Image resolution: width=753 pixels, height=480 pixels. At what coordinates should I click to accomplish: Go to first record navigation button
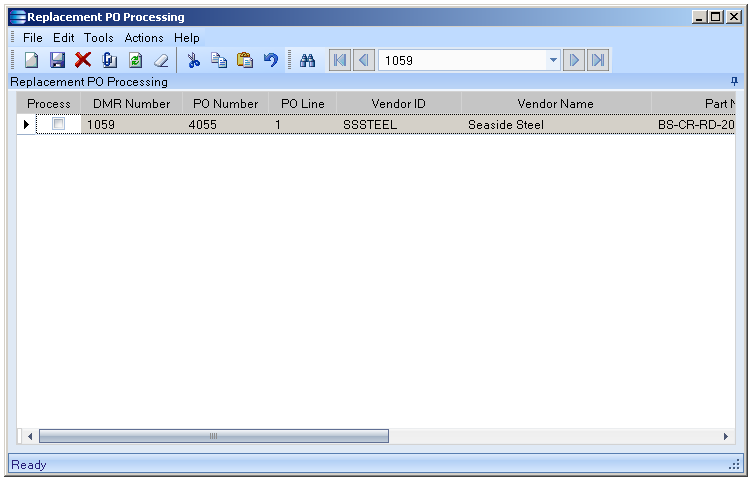(340, 60)
